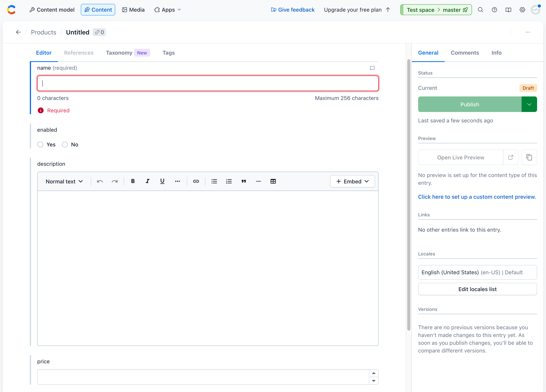Toggle bold formatting in description
The height and width of the screenshot is (392, 546).
[133, 181]
